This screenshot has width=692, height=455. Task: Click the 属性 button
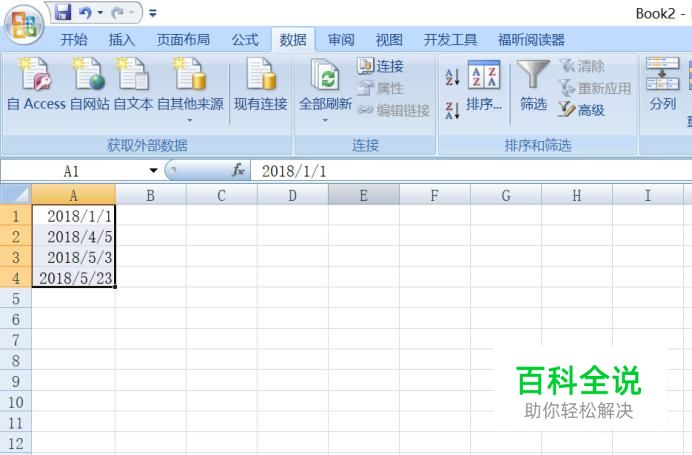coord(380,88)
